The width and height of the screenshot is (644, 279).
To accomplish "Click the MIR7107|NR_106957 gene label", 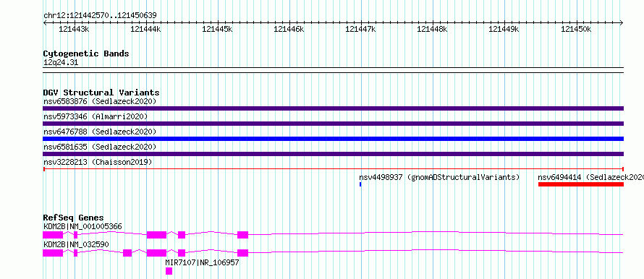I will 202,262.
